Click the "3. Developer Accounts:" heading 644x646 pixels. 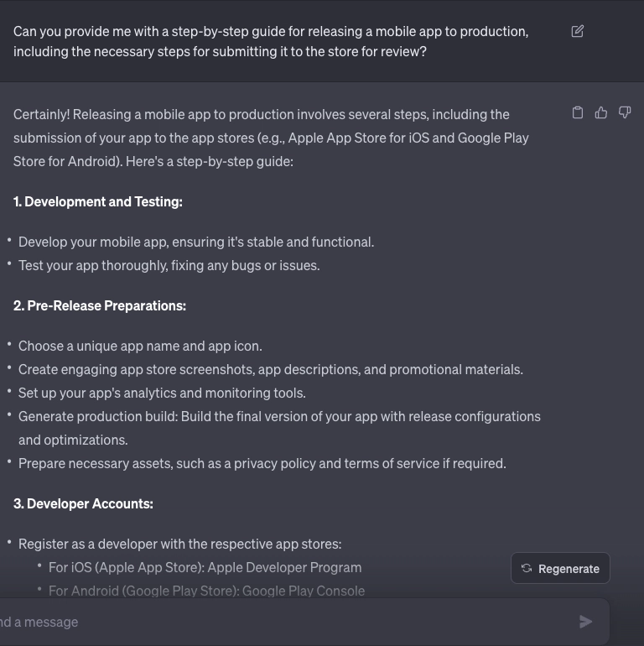[x=83, y=503]
